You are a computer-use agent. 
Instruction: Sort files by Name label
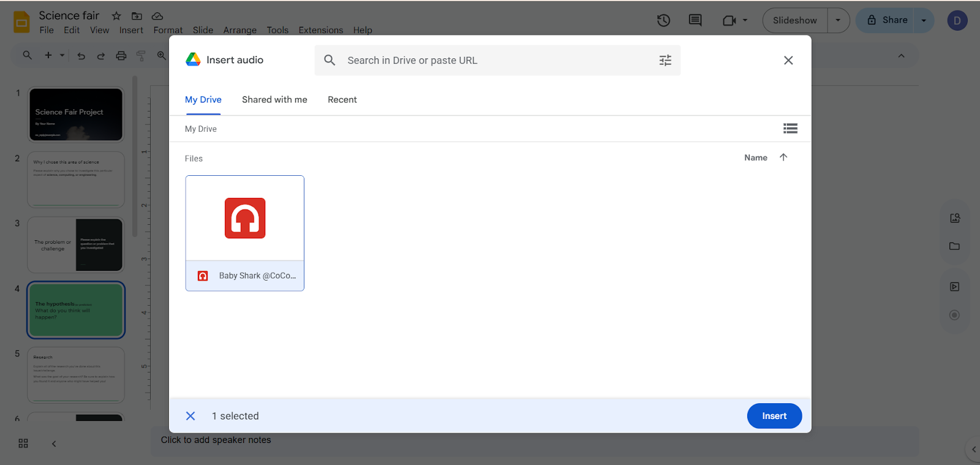pyautogui.click(x=756, y=158)
